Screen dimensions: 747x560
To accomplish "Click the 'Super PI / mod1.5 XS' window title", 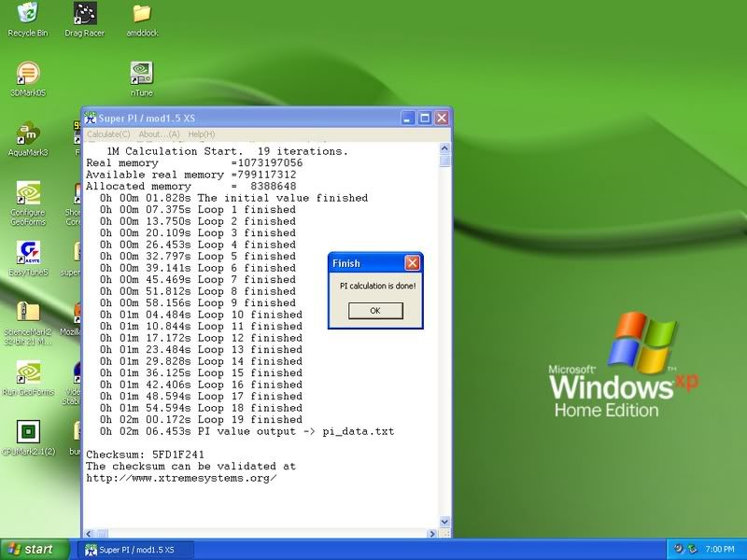I will click(147, 119).
